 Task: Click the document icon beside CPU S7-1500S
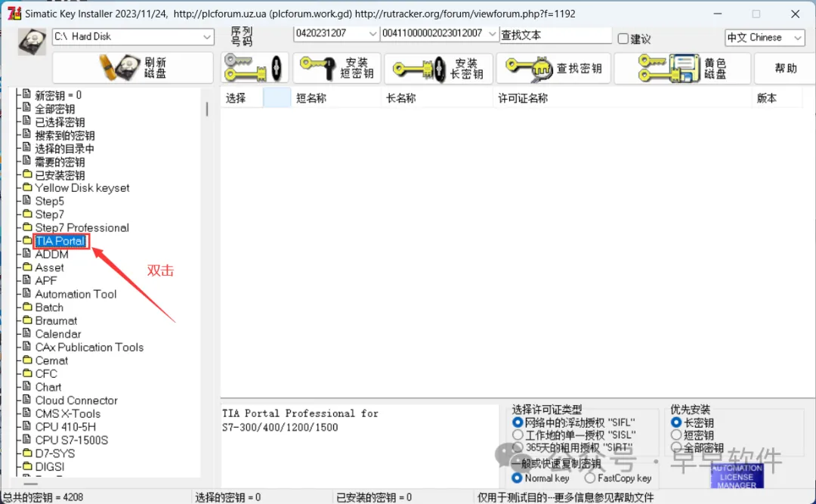pyautogui.click(x=27, y=440)
